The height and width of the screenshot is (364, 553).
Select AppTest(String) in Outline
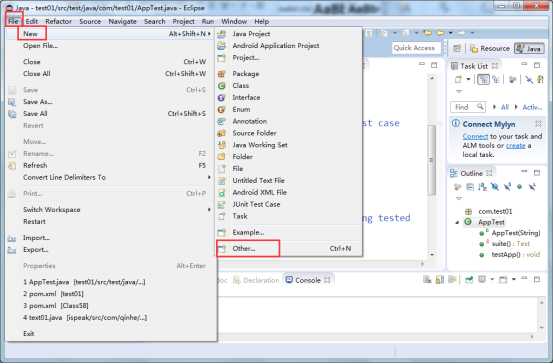pyautogui.click(x=516, y=233)
